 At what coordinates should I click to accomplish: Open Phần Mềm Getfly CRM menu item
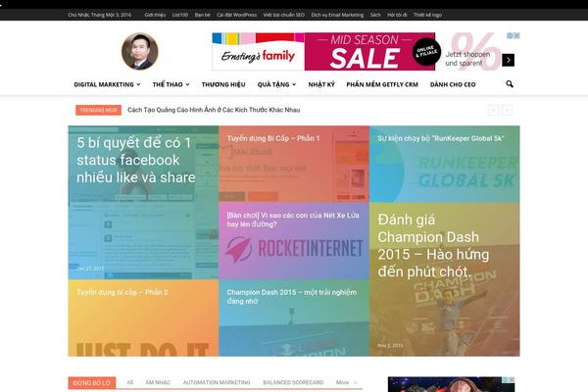[x=382, y=85]
